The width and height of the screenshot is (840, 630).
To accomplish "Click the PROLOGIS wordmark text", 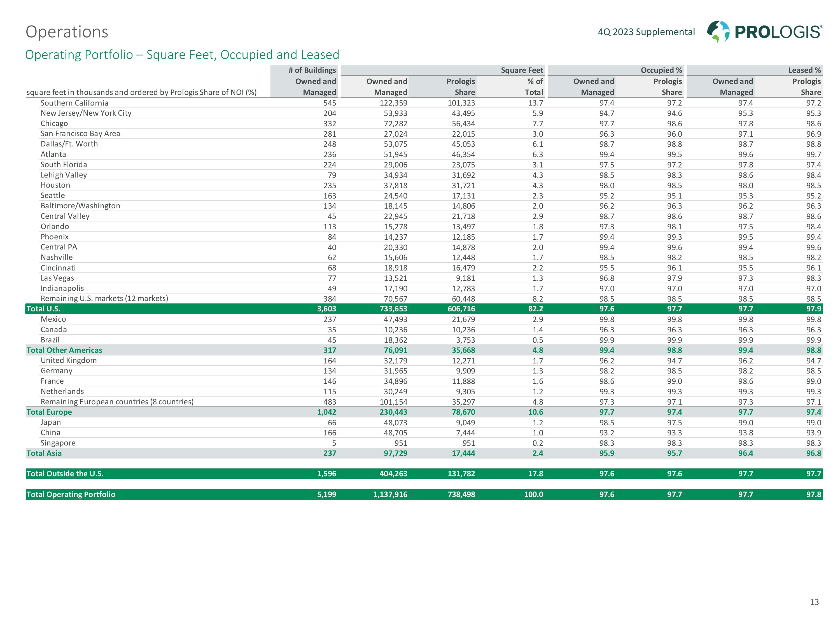I will (x=778, y=32).
